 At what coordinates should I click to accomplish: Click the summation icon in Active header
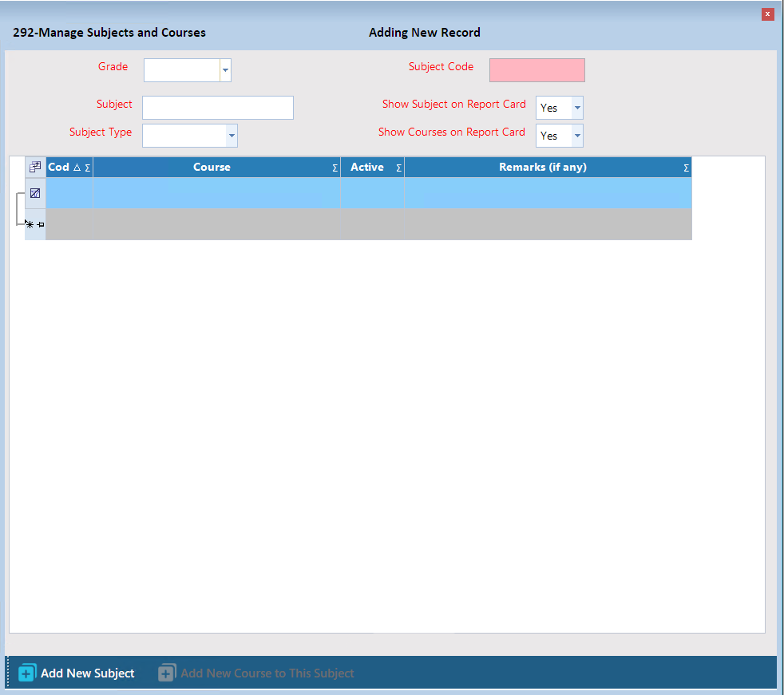click(398, 168)
